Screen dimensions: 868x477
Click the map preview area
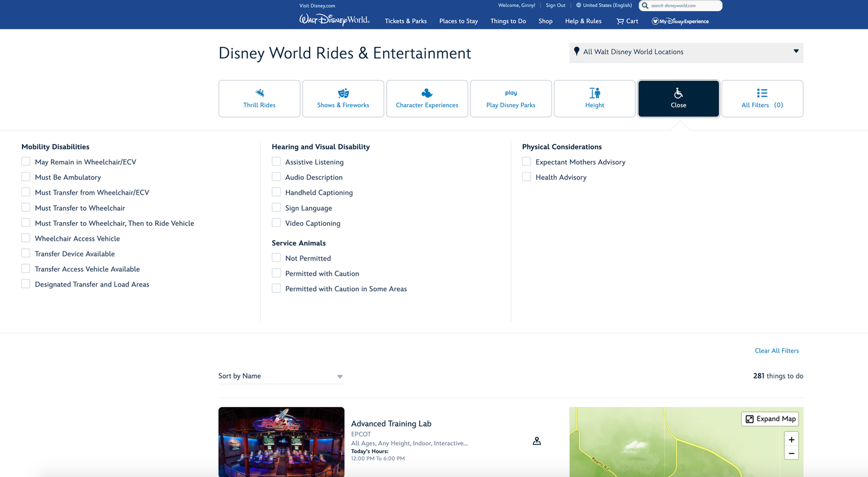tap(686, 442)
